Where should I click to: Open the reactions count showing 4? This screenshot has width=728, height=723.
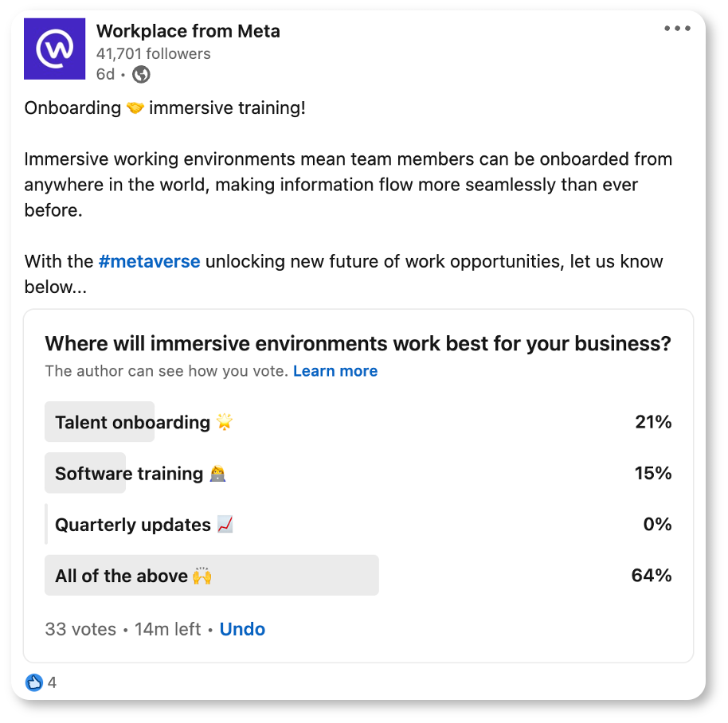coord(52,682)
